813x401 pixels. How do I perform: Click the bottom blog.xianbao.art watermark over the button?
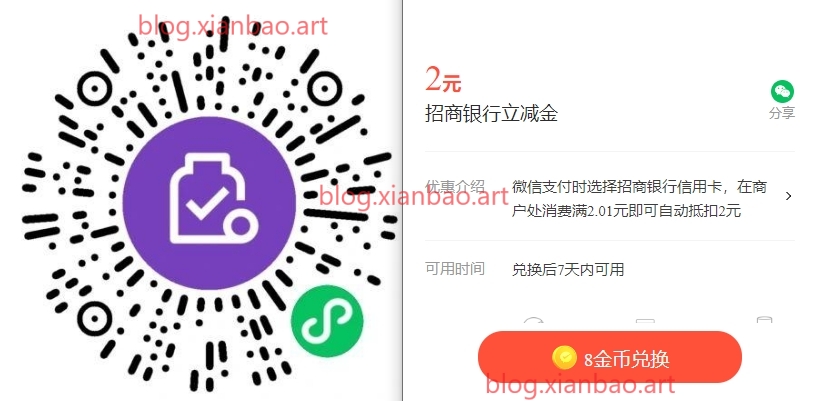581,385
